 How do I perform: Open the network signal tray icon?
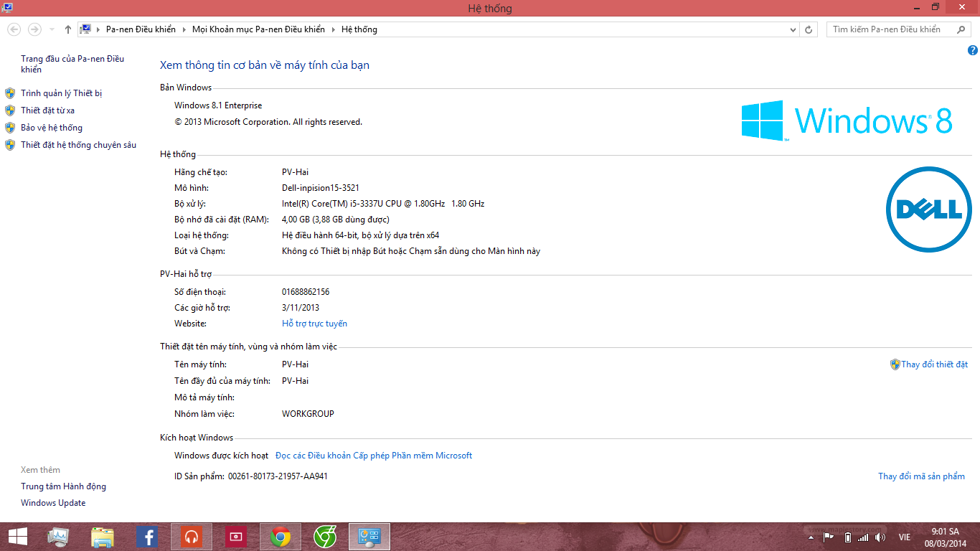click(x=863, y=537)
